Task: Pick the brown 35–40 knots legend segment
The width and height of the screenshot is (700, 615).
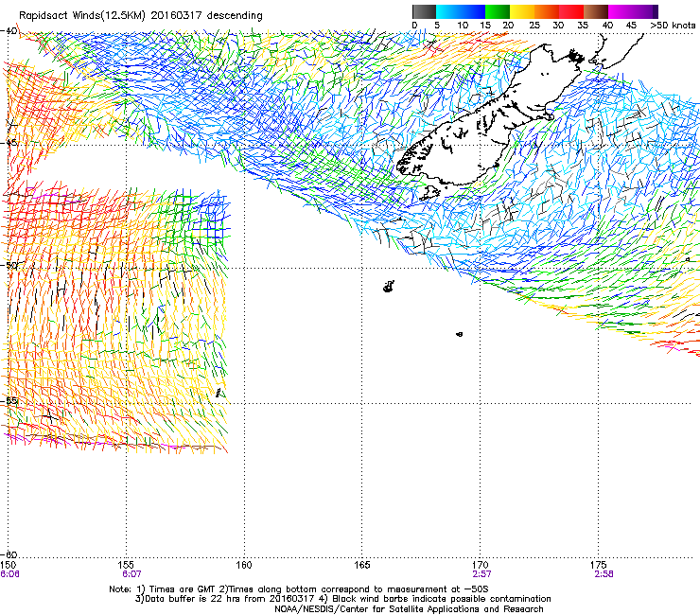Action: [596, 11]
